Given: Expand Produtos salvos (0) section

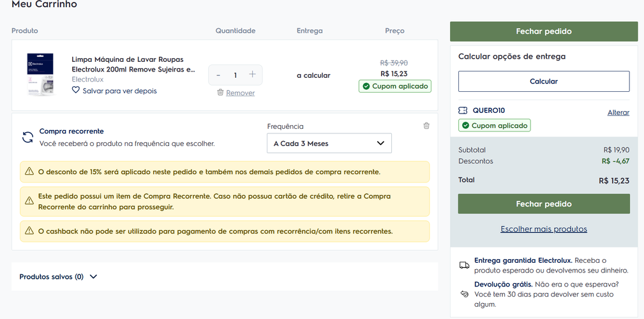Looking at the screenshot, I should pos(58,277).
